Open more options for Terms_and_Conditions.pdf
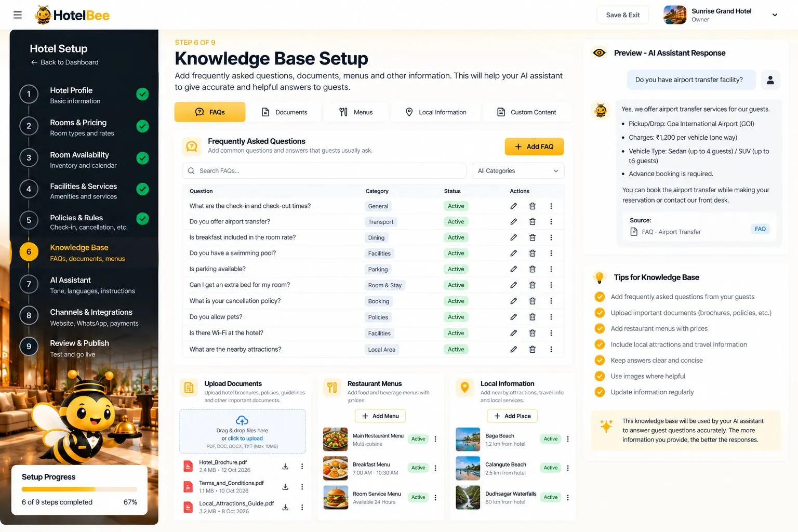The image size is (798, 532). point(302,487)
